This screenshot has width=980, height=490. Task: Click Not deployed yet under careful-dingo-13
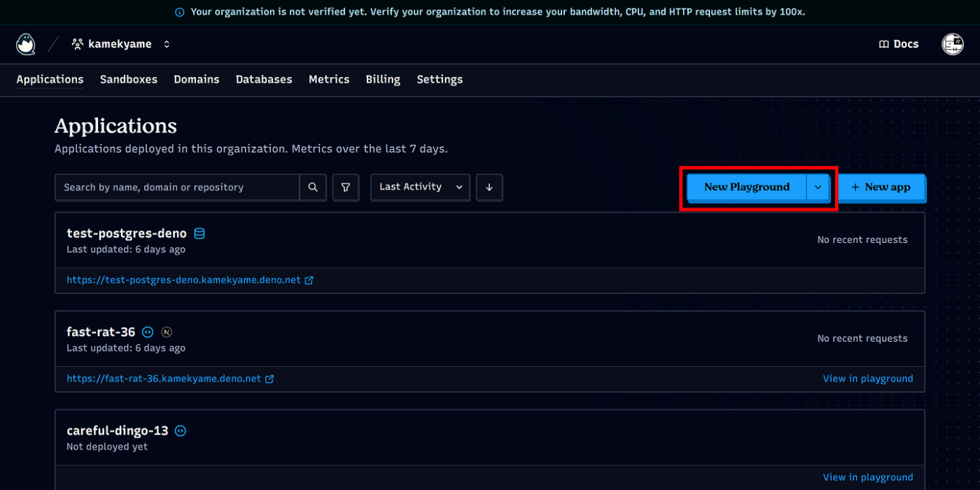(x=107, y=447)
